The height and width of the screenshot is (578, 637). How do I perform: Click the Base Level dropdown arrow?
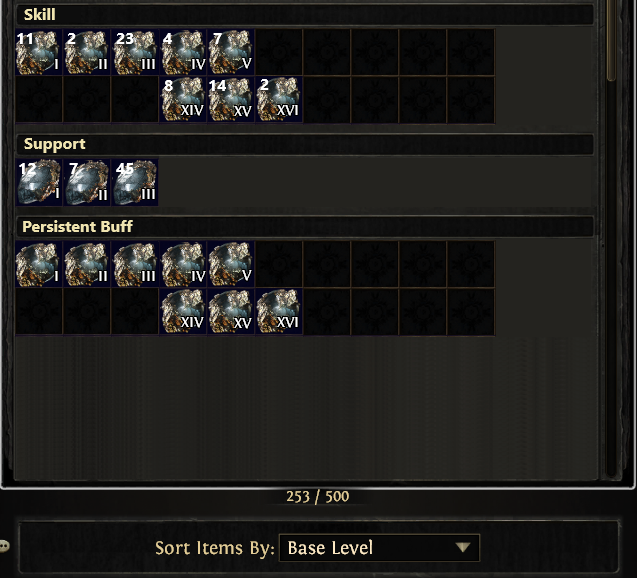pos(463,548)
